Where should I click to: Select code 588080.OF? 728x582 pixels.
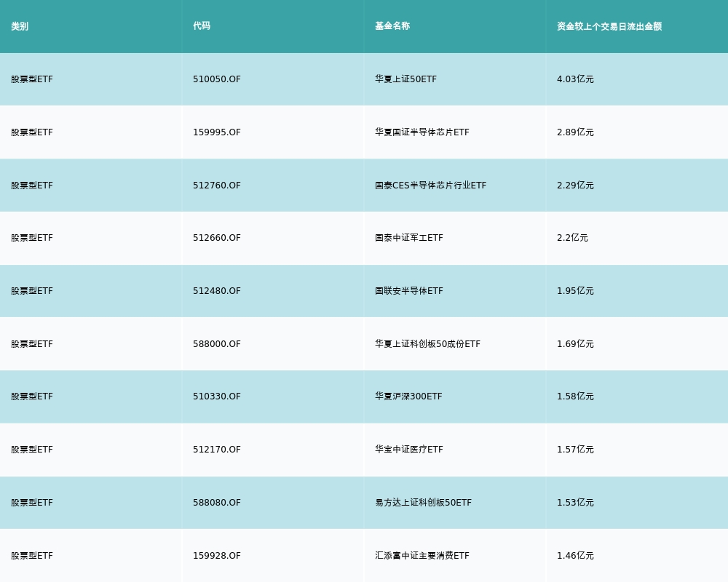(217, 503)
